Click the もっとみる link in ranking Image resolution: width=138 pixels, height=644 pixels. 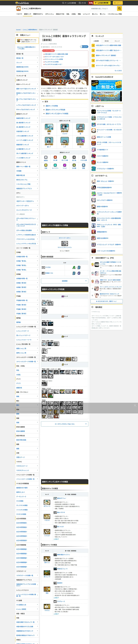coord(118,71)
